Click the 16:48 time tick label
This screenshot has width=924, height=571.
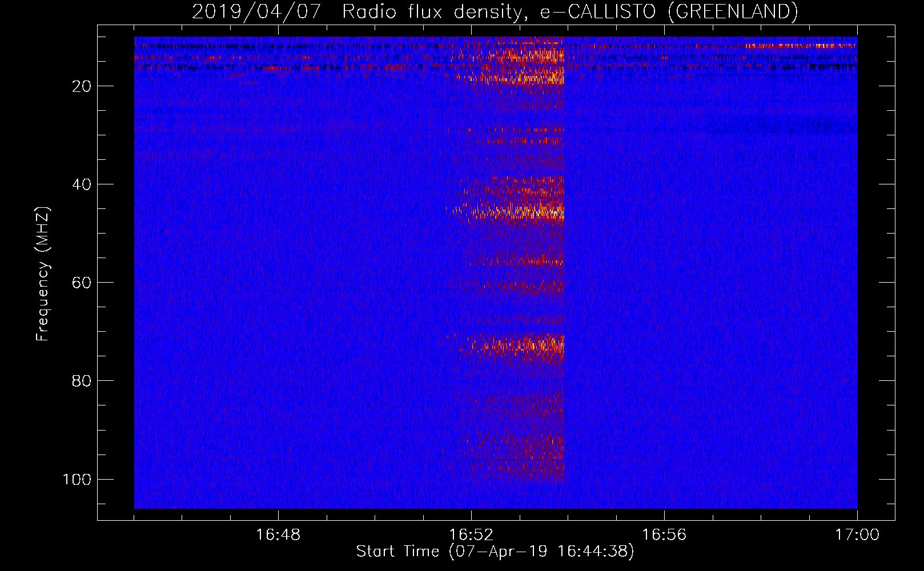click(x=278, y=535)
